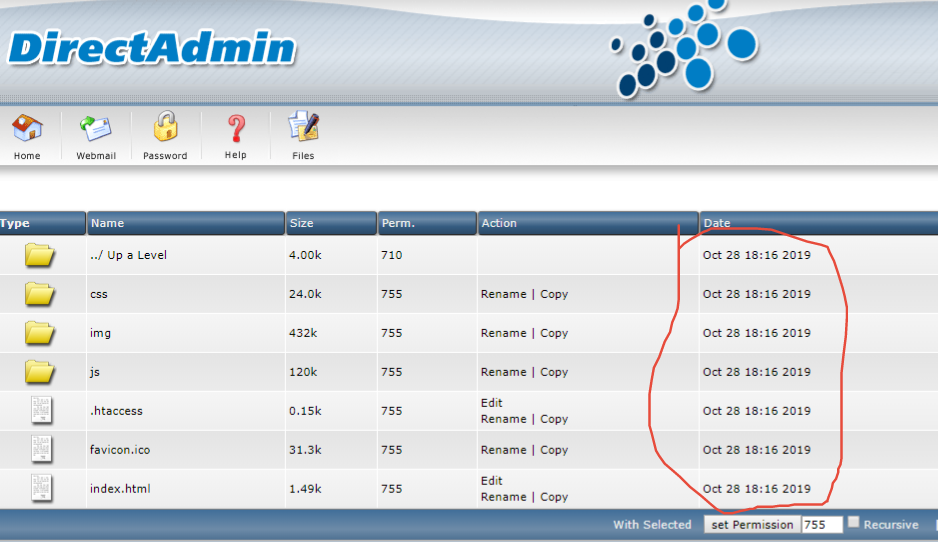Viewport: 938px width, 542px height.
Task: Click the With Selected label
Action: coord(652,525)
